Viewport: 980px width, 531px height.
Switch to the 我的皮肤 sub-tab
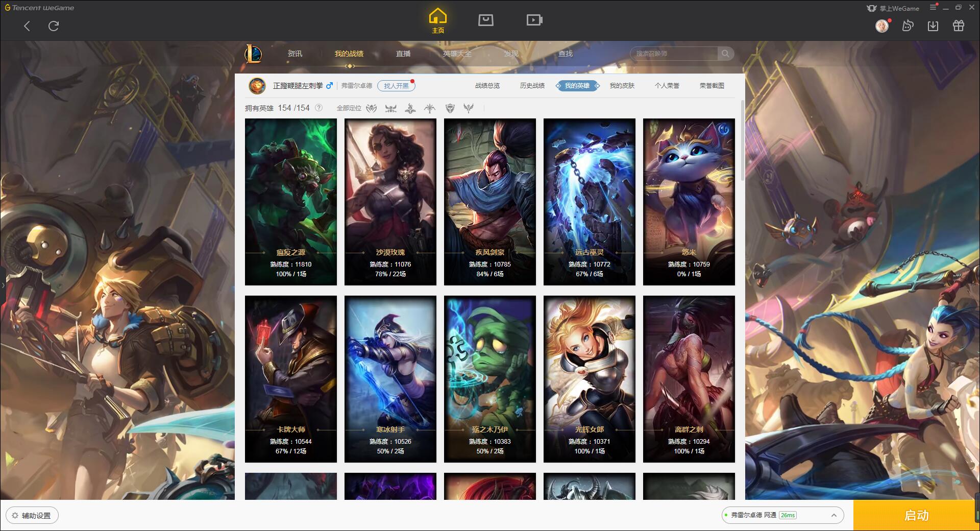(622, 86)
